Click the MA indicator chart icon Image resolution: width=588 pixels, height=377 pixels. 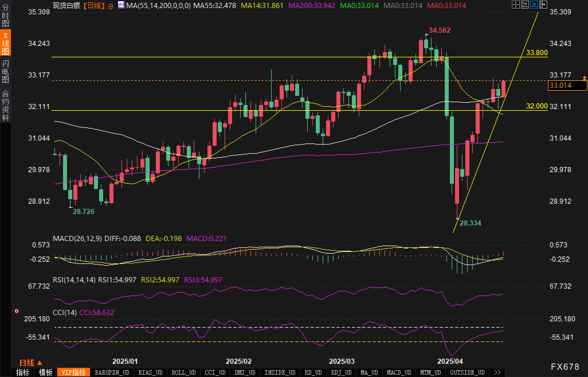tap(121, 5)
